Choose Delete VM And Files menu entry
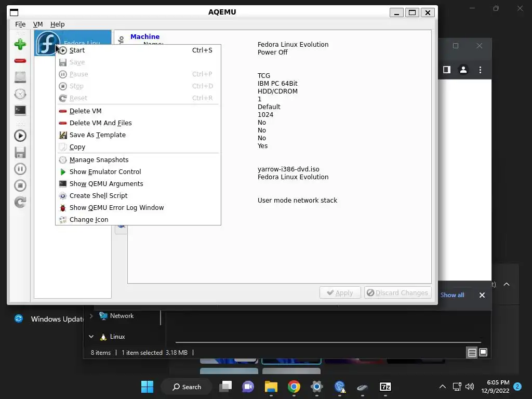 pos(138,123)
